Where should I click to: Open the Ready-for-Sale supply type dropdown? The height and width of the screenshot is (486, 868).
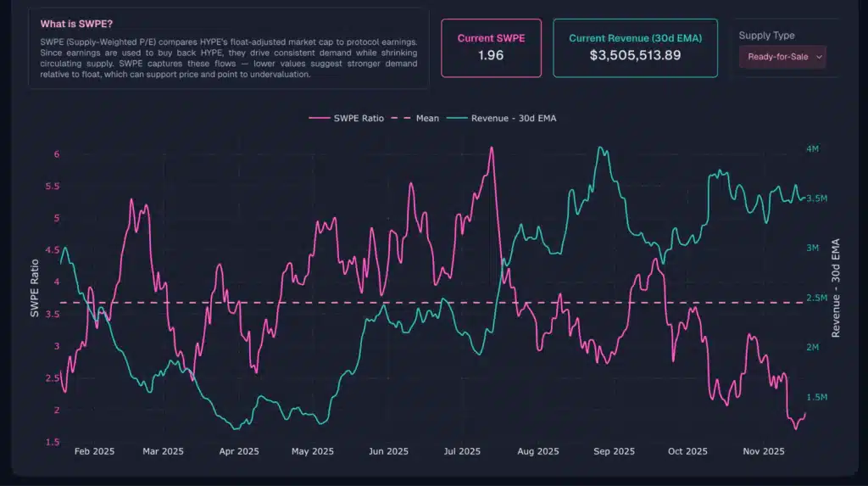(782, 57)
